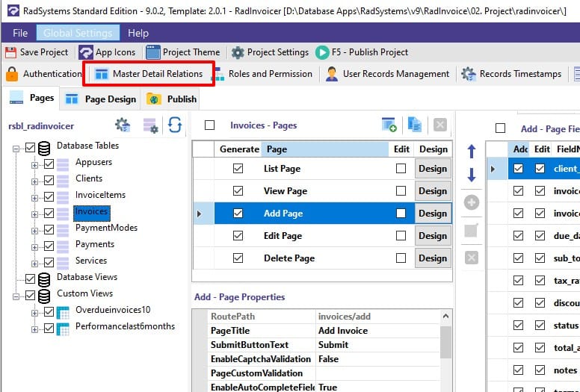Toggle Clients table checkbox
The image size is (580, 392).
49,180
